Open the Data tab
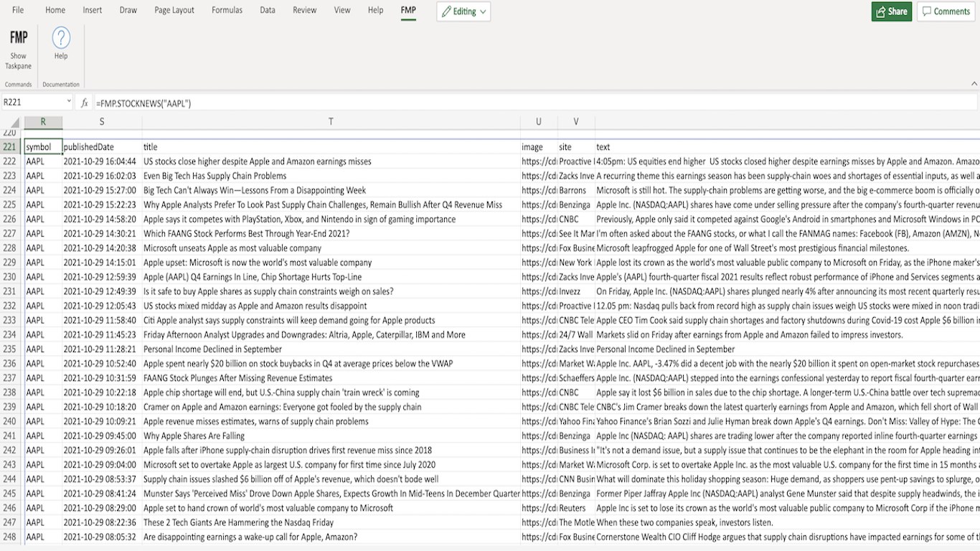 coord(268,11)
